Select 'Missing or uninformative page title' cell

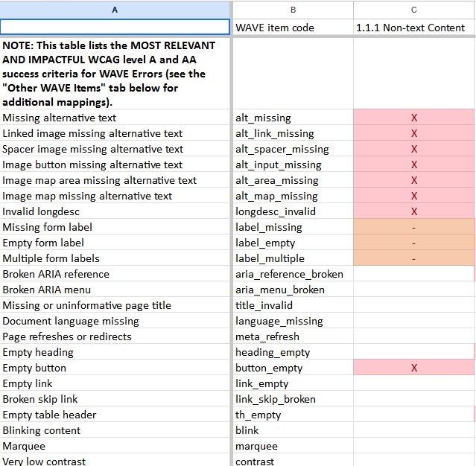click(115, 305)
